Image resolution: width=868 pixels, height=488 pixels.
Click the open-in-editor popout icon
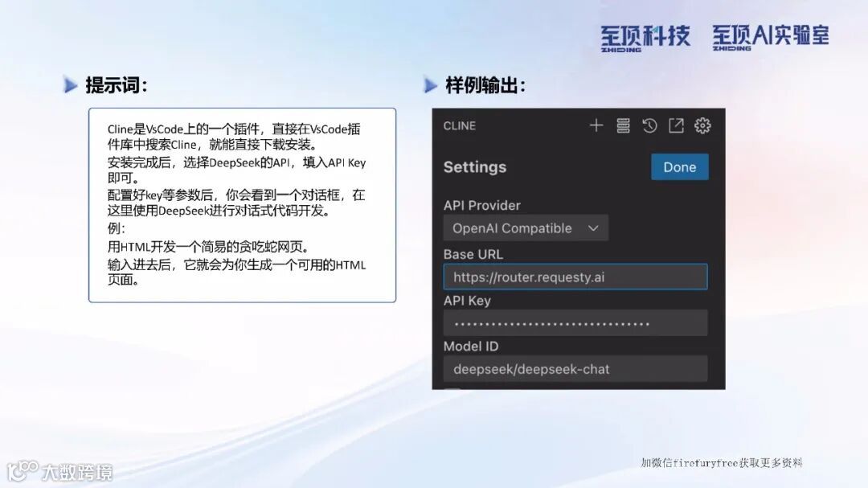click(676, 125)
